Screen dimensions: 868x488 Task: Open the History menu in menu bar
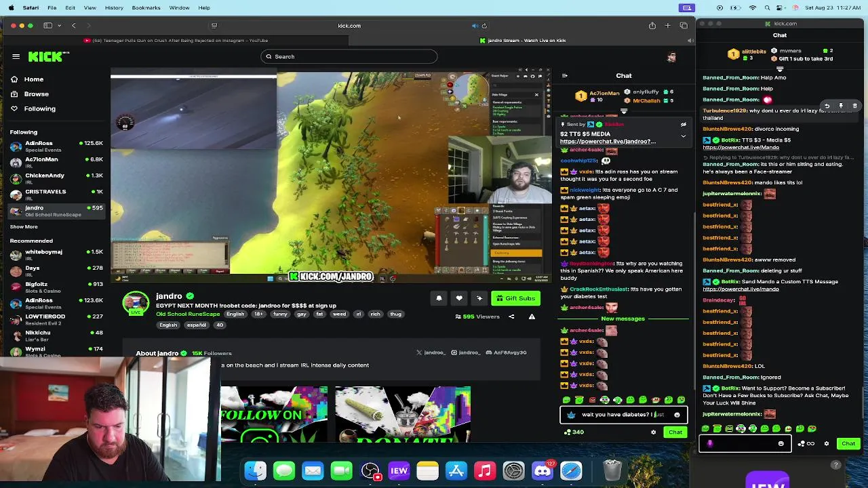[114, 7]
